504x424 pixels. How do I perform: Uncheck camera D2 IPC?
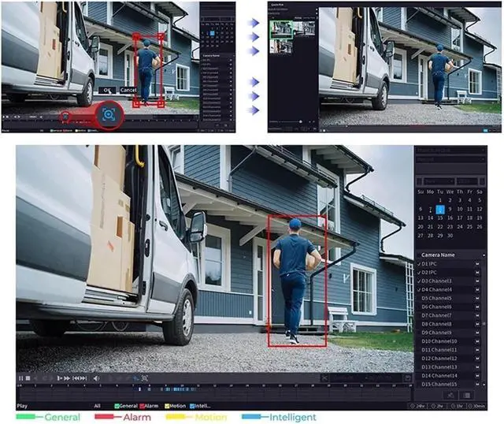(419, 273)
